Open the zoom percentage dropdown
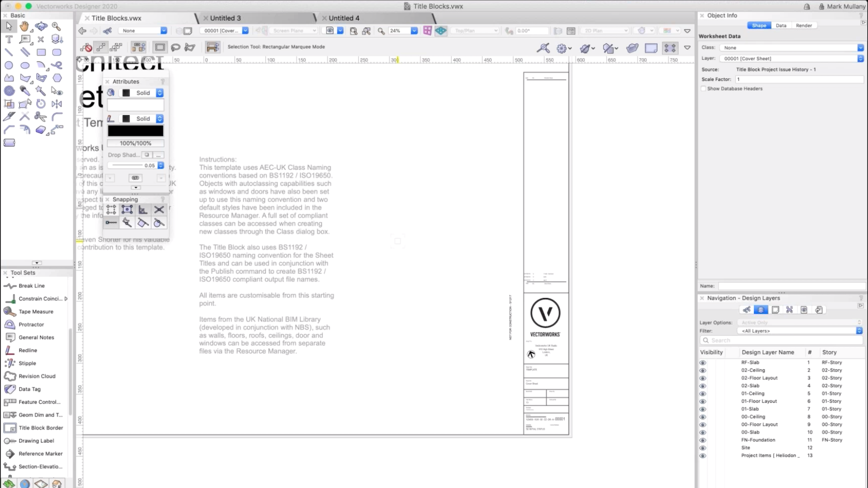The image size is (868, 488). (x=414, y=31)
